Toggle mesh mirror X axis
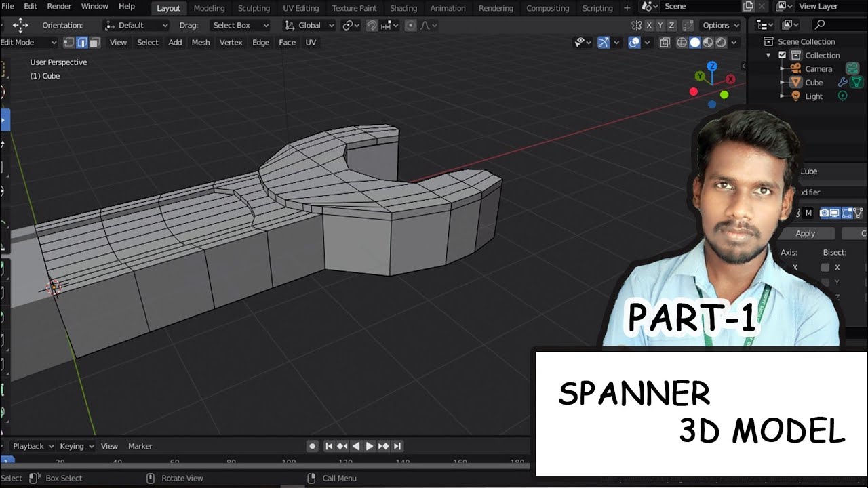868x488 pixels. pos(649,25)
